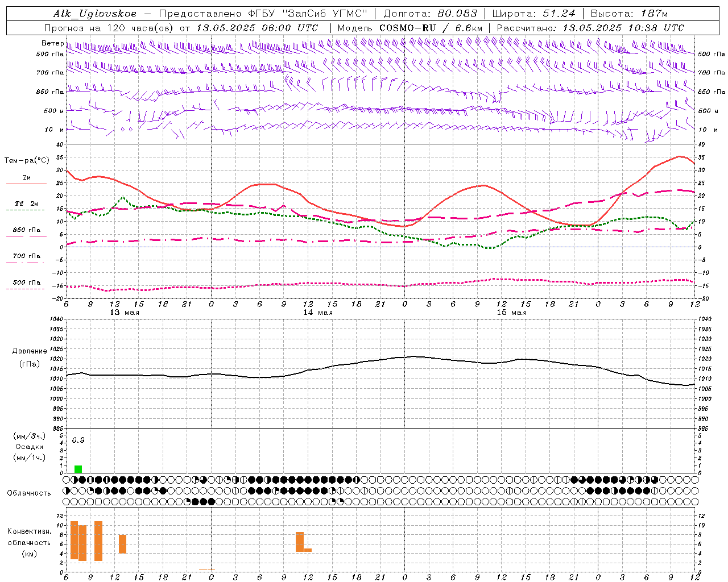This screenshot has height=582, width=728.
Task: Click the '0.9' precipitation amount value
Action: tap(78, 440)
